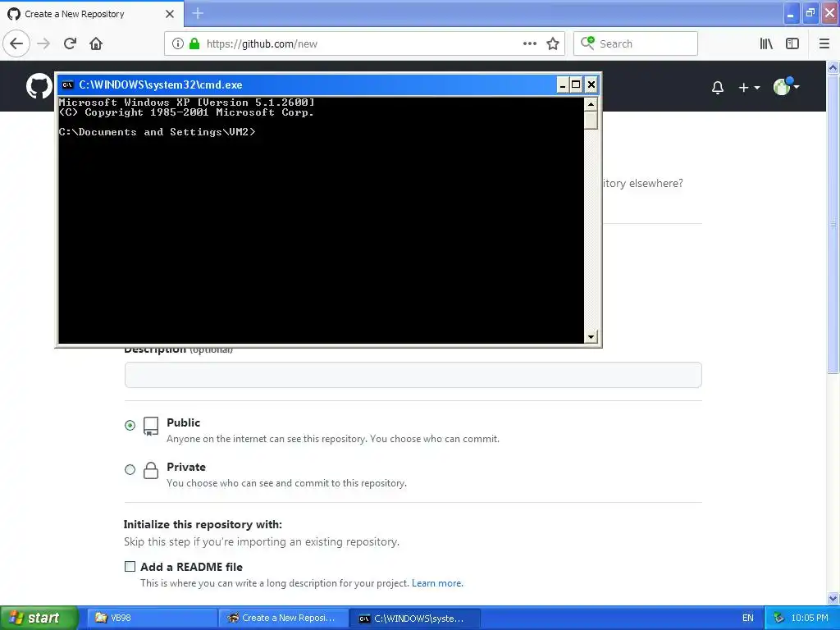Open the Library icon in the Firefox toolbar

pos(766,43)
